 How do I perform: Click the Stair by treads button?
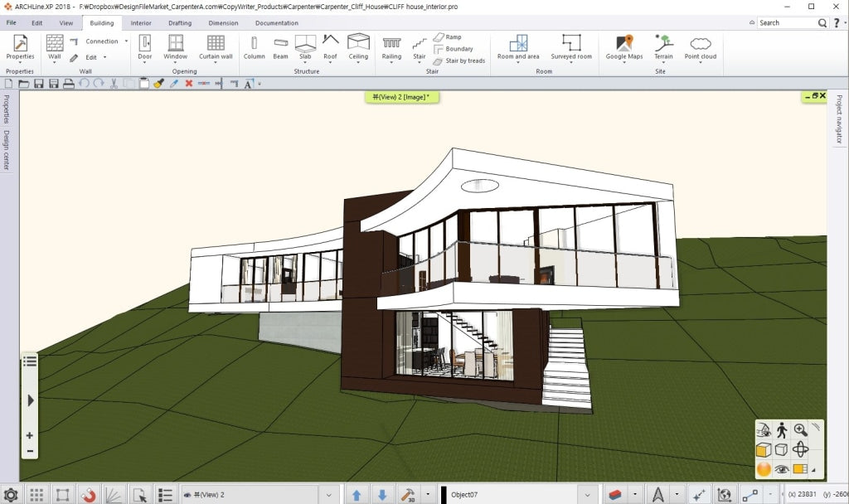click(460, 61)
